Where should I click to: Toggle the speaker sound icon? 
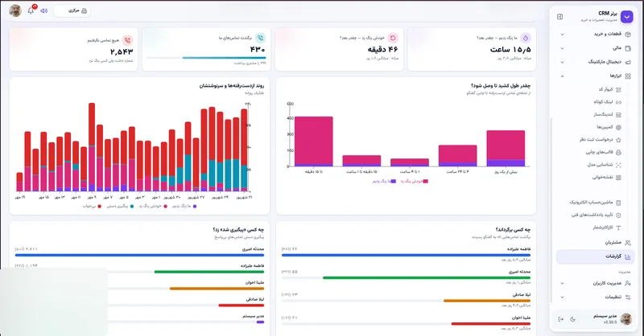[44, 10]
